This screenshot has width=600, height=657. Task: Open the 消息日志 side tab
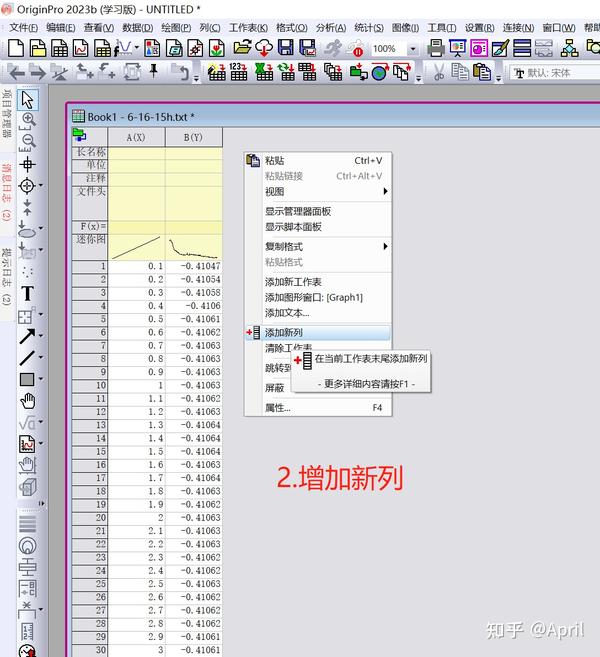(x=6, y=192)
